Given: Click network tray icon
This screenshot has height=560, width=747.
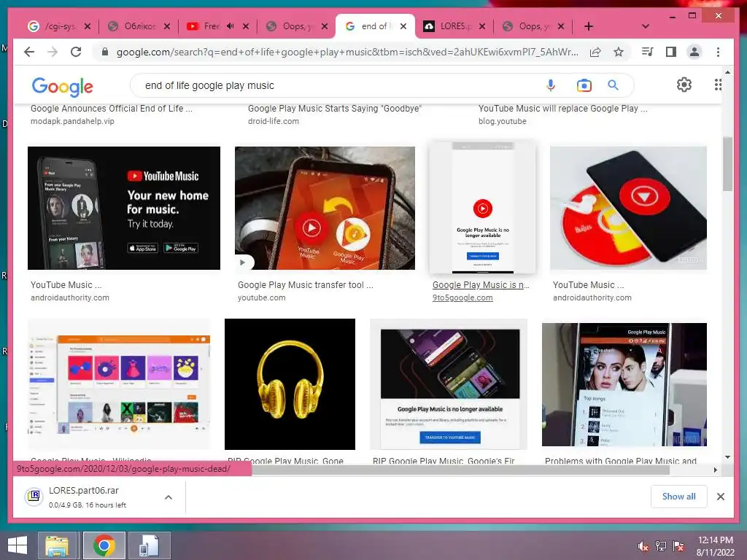Looking at the screenshot, I should point(661,546).
